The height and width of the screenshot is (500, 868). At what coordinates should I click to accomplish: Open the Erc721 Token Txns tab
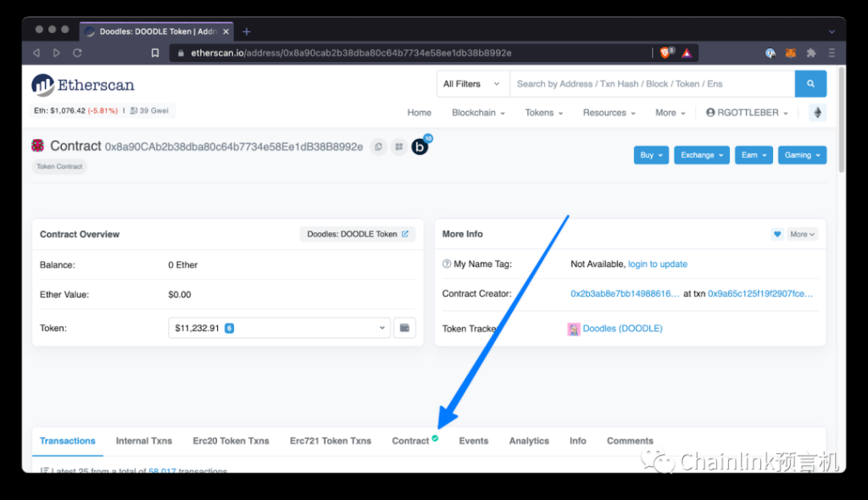click(x=331, y=441)
